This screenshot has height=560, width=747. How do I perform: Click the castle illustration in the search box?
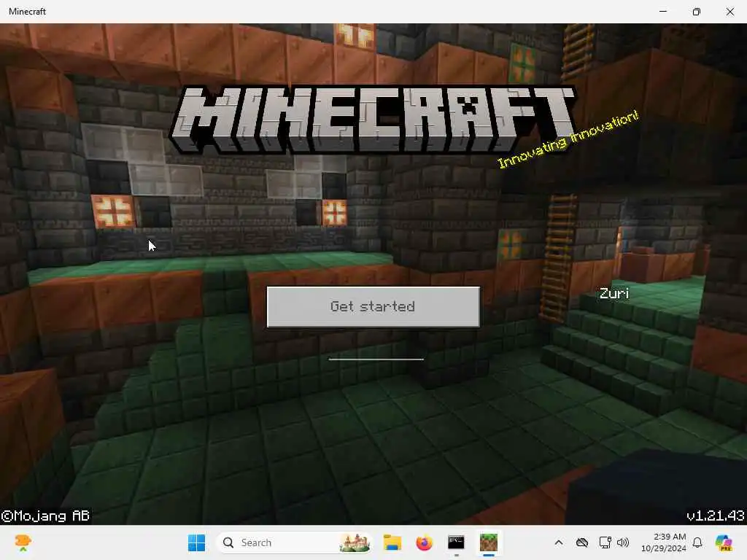click(355, 542)
